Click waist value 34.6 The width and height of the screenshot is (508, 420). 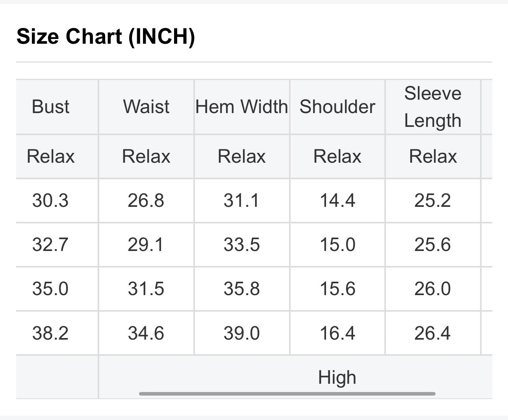(146, 333)
